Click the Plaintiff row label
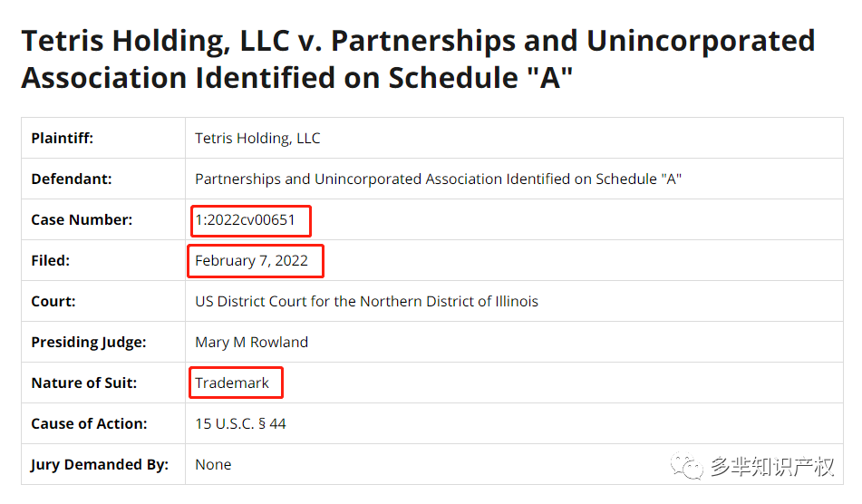 coord(63,138)
